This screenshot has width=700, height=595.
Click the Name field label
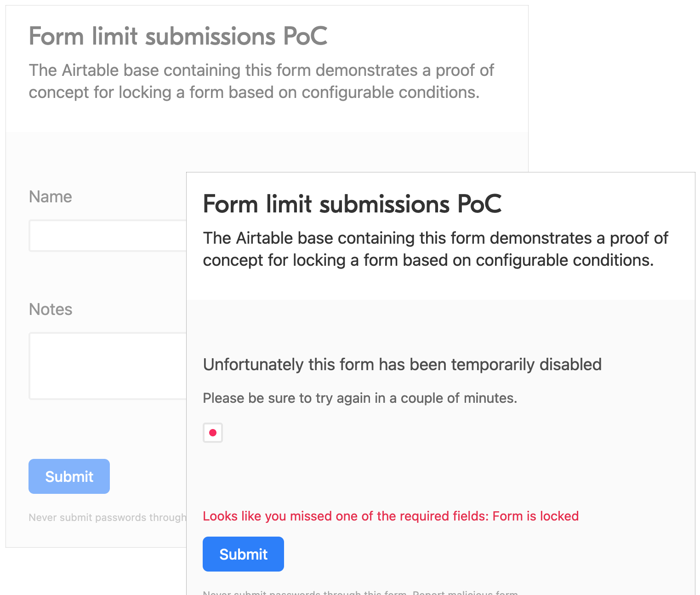[x=50, y=196]
